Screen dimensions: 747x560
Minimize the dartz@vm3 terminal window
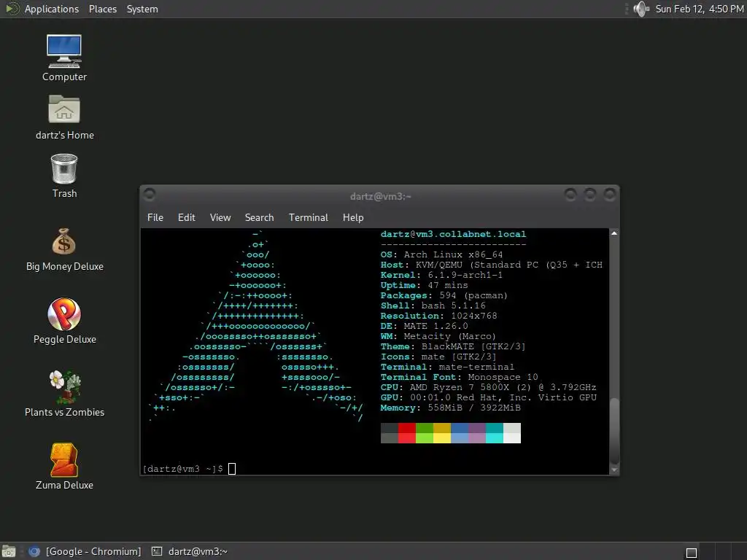pos(570,194)
